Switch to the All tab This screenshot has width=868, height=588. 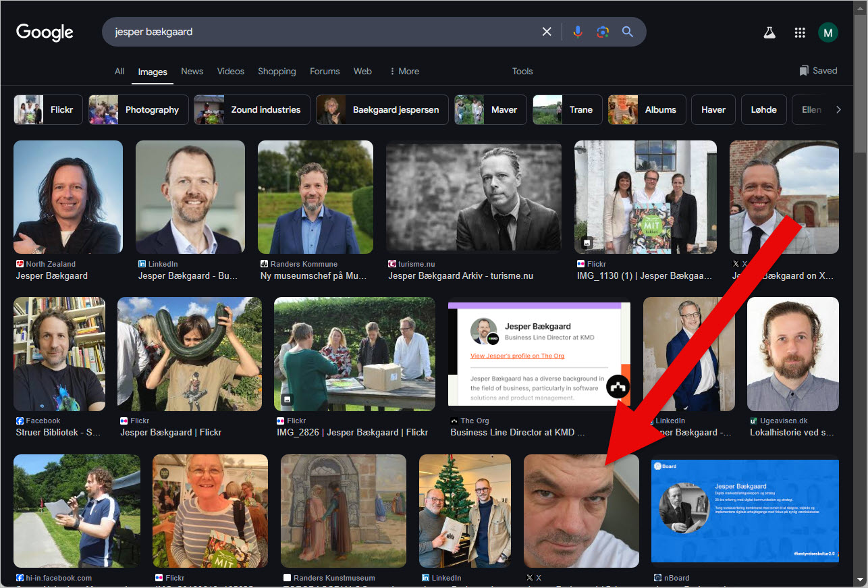(119, 71)
